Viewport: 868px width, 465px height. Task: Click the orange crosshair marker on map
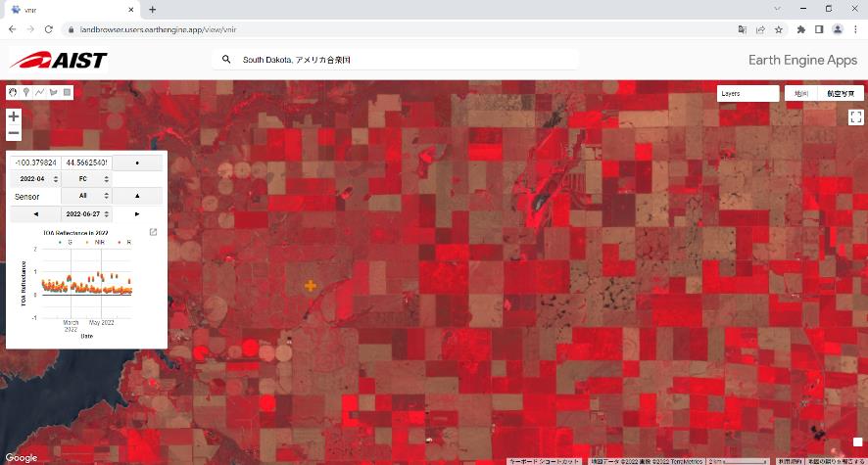coord(311,285)
